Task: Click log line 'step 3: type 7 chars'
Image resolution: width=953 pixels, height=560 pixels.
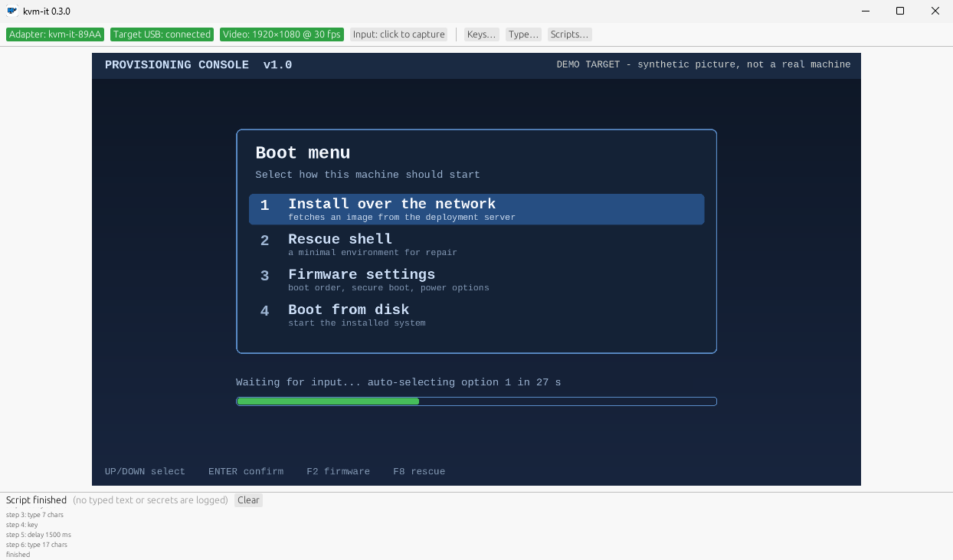Action: [x=34, y=515]
